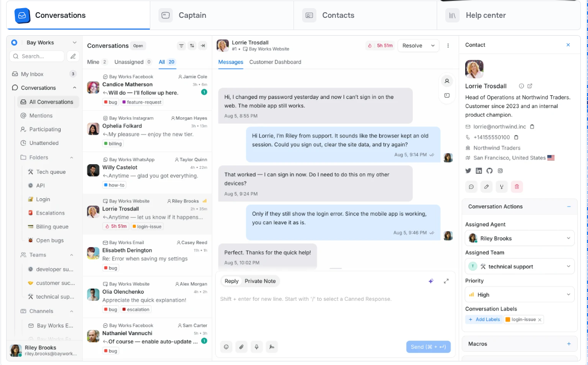This screenshot has height=365, width=588.
Task: Attach a file with the paperclip icon
Action: 242,347
